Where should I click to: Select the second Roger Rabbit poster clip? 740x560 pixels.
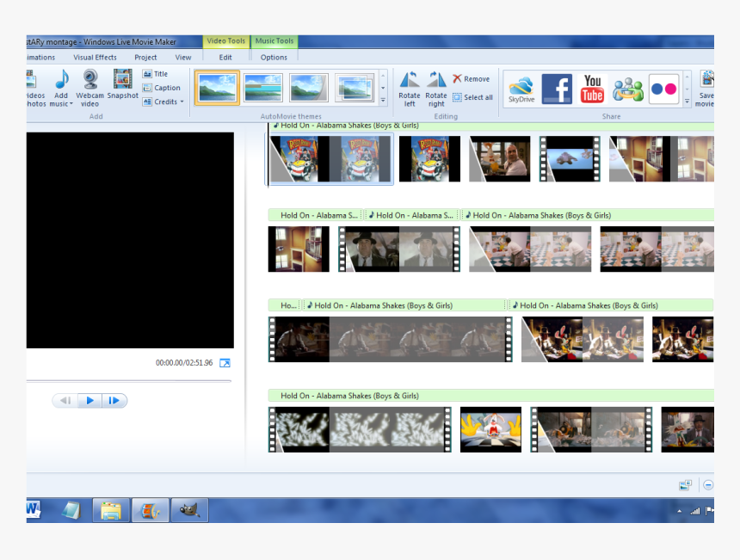pos(429,159)
